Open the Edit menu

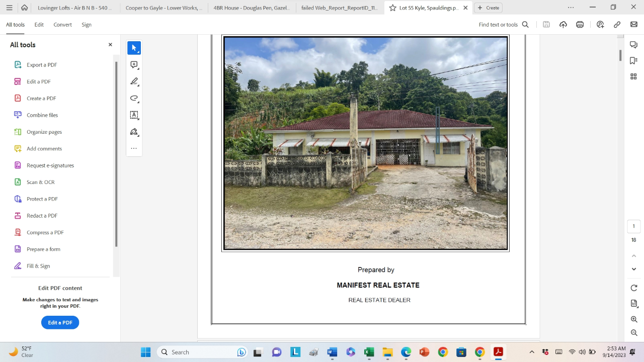point(39,25)
